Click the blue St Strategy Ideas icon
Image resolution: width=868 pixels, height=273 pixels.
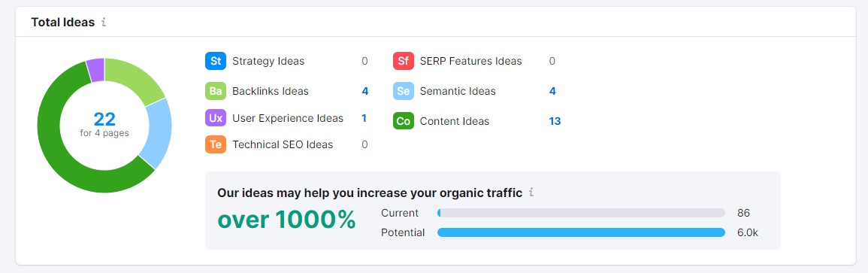tap(216, 61)
